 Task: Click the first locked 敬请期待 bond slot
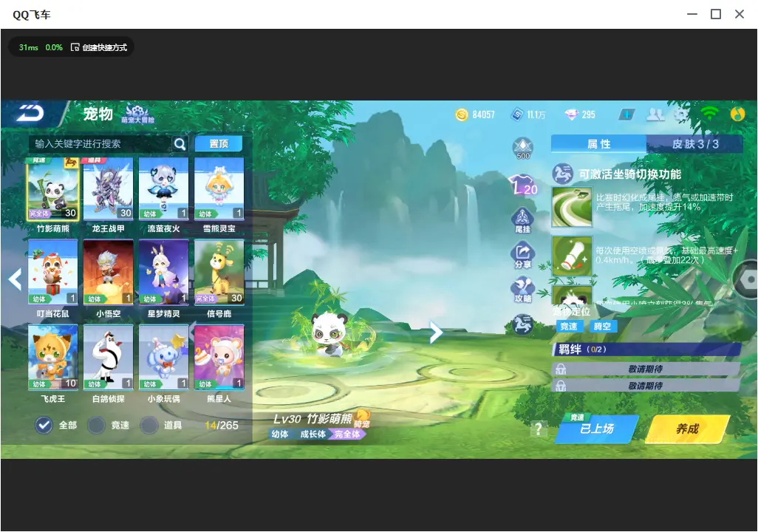646,369
